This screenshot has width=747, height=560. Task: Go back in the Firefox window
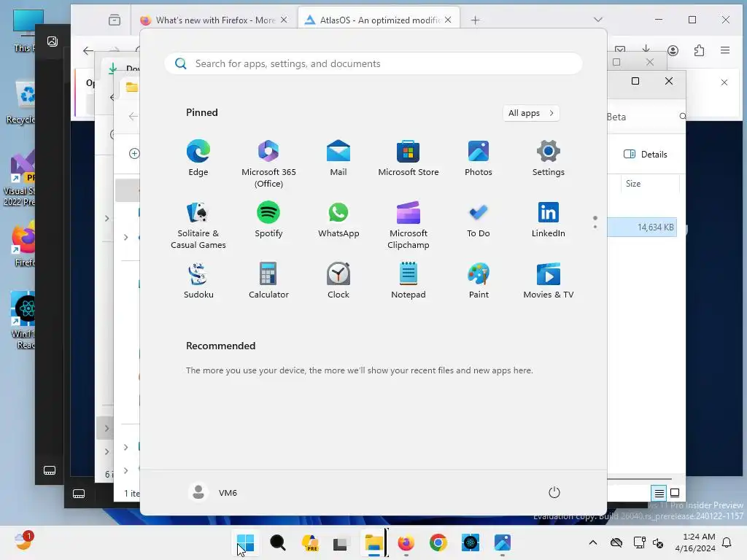(88, 50)
